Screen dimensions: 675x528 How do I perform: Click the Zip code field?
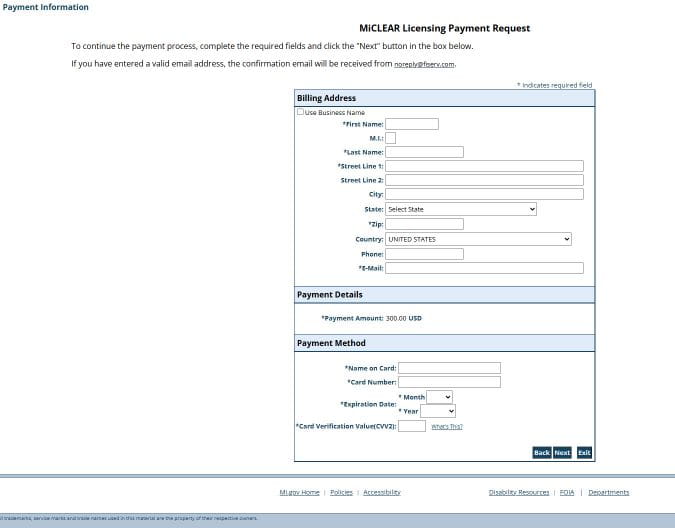(x=424, y=224)
